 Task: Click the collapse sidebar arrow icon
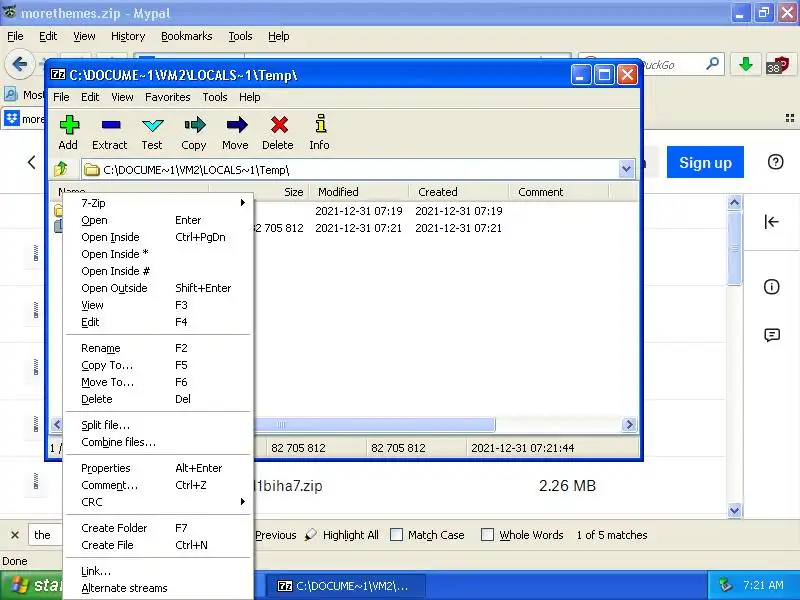point(771,221)
